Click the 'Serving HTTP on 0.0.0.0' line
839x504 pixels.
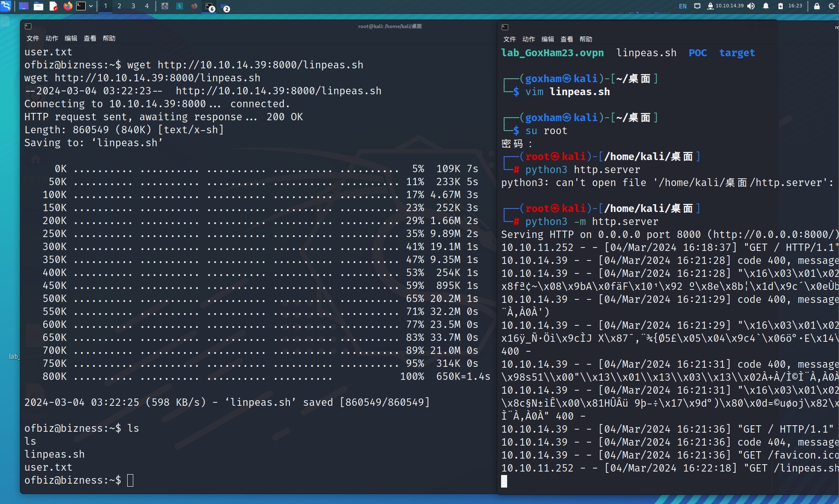669,234
